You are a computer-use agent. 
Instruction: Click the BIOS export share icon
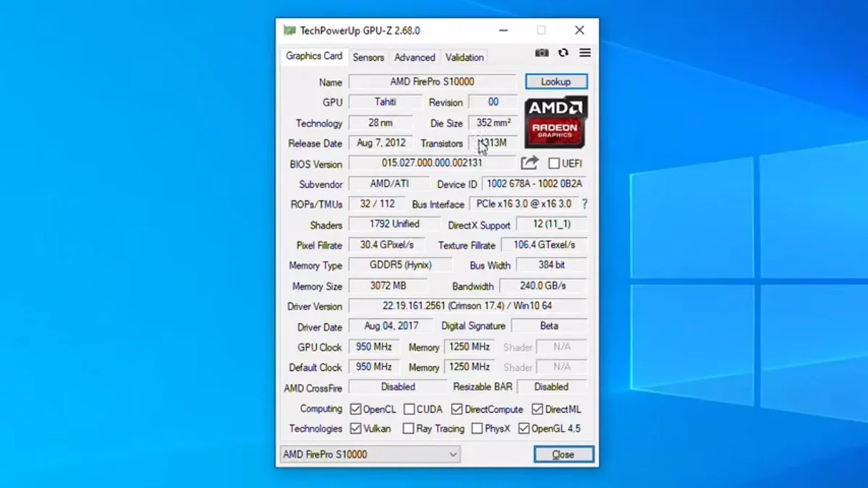point(530,163)
